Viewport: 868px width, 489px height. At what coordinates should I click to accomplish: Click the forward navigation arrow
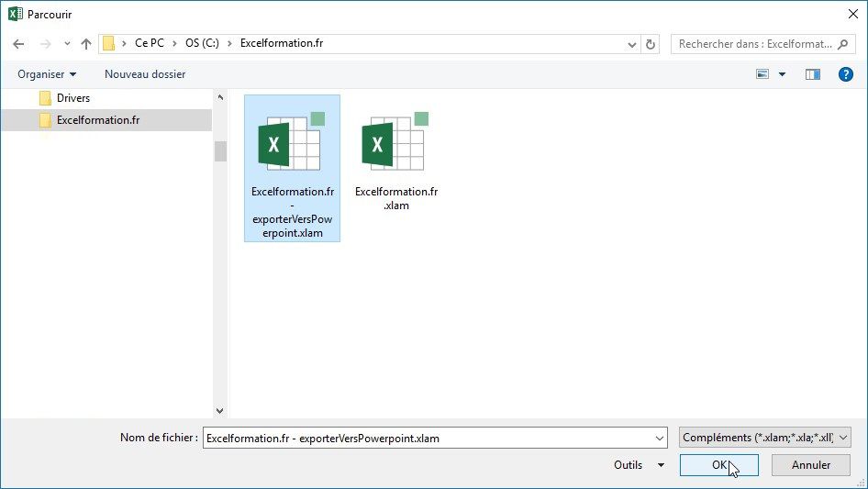(x=45, y=44)
